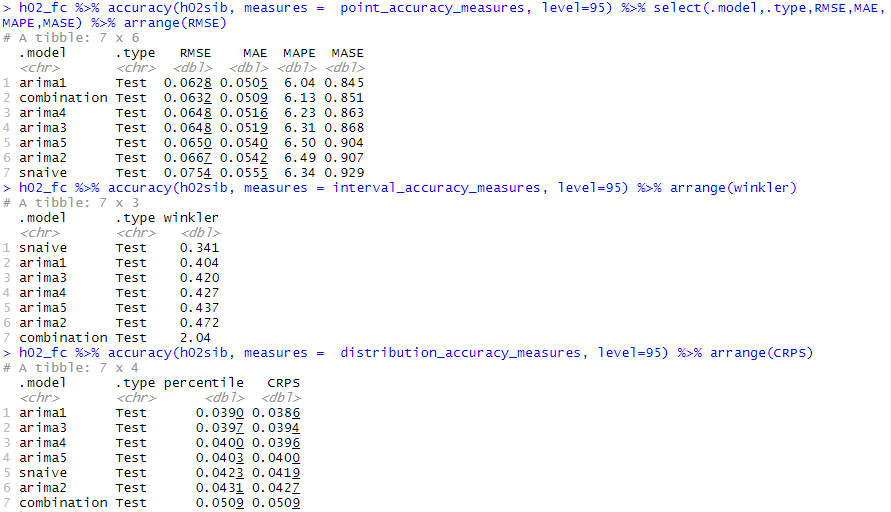Image resolution: width=891 pixels, height=512 pixels.
Task: Select the arima2 MASE value 0.907
Action: 344,158
